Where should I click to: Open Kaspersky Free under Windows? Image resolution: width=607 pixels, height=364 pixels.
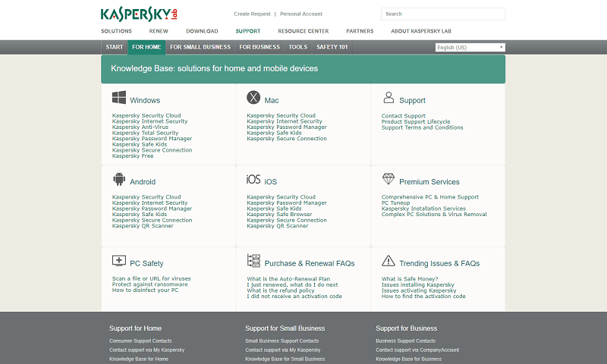133,156
